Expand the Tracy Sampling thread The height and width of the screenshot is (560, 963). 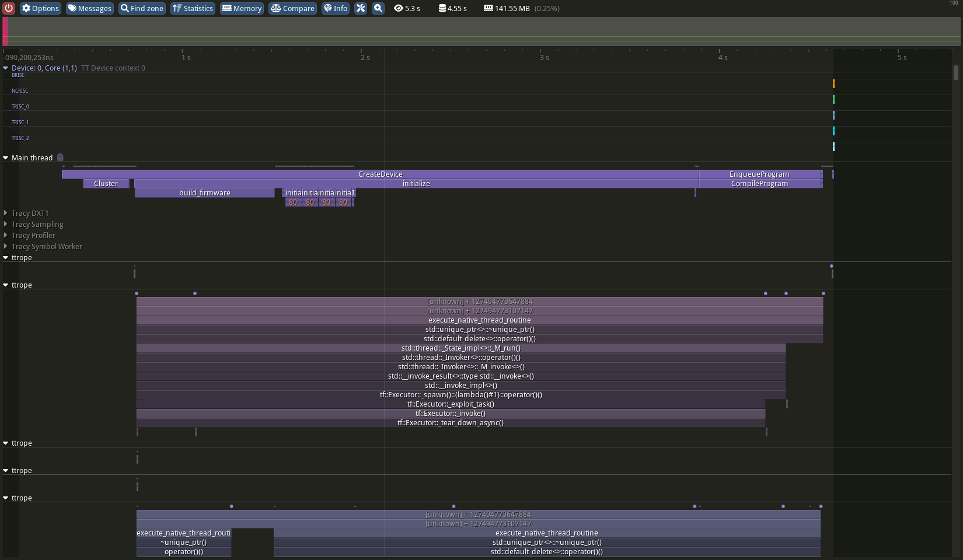[x=6, y=225]
